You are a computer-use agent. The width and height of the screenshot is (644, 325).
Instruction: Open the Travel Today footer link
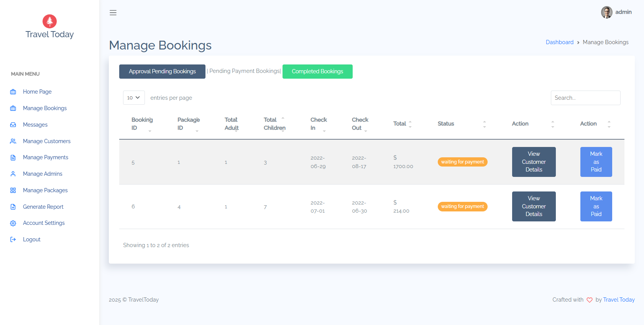(619, 300)
